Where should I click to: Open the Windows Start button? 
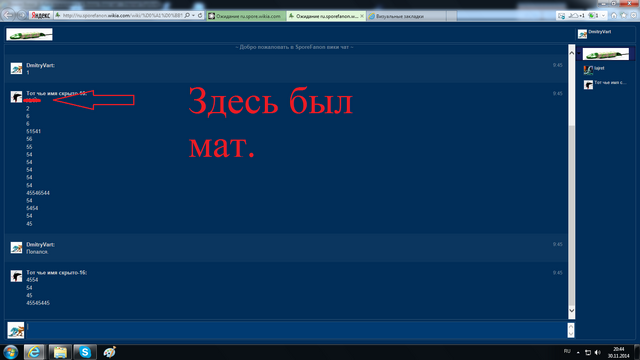coord(11,352)
